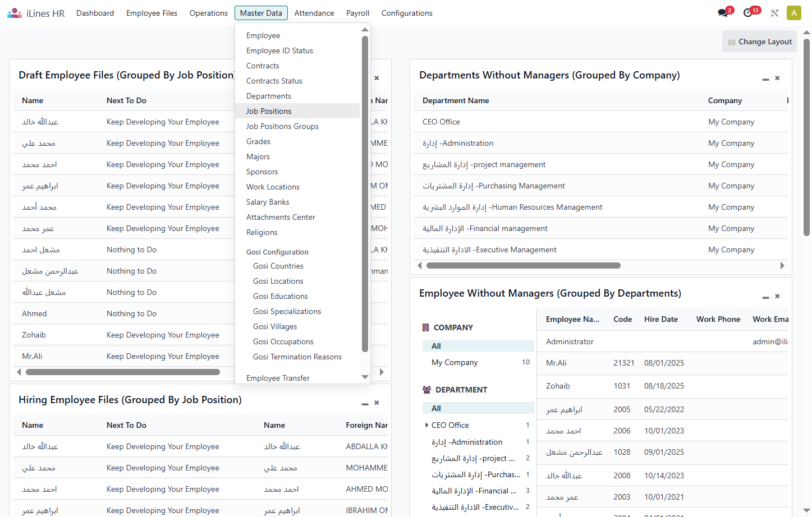This screenshot has height=517, width=812.
Task: Minimize the Employee Without Managers panel
Action: pos(765,297)
